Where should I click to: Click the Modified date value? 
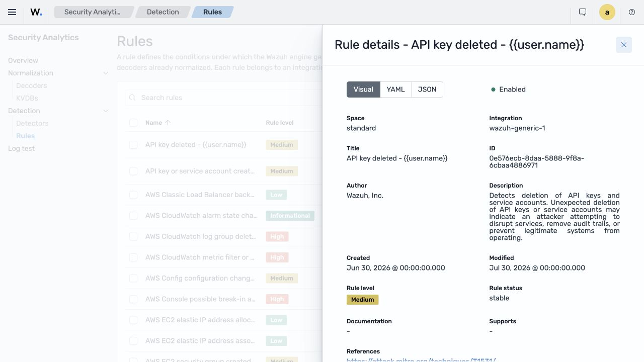click(x=537, y=268)
